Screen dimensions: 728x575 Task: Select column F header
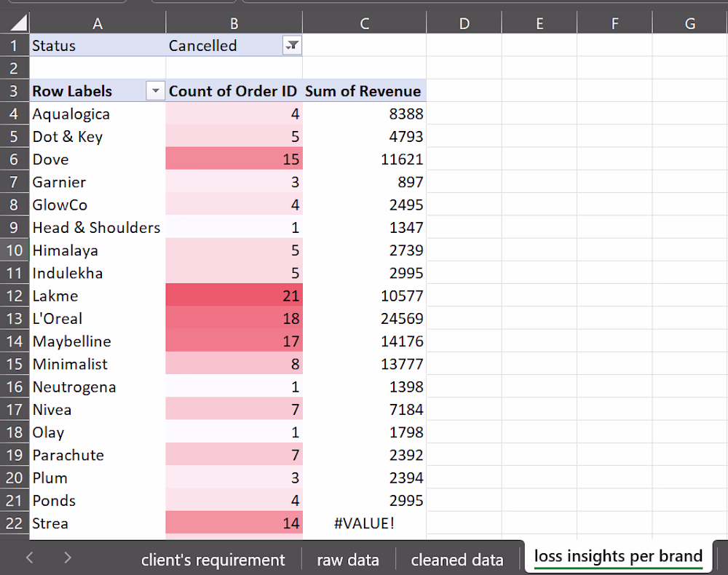click(614, 23)
